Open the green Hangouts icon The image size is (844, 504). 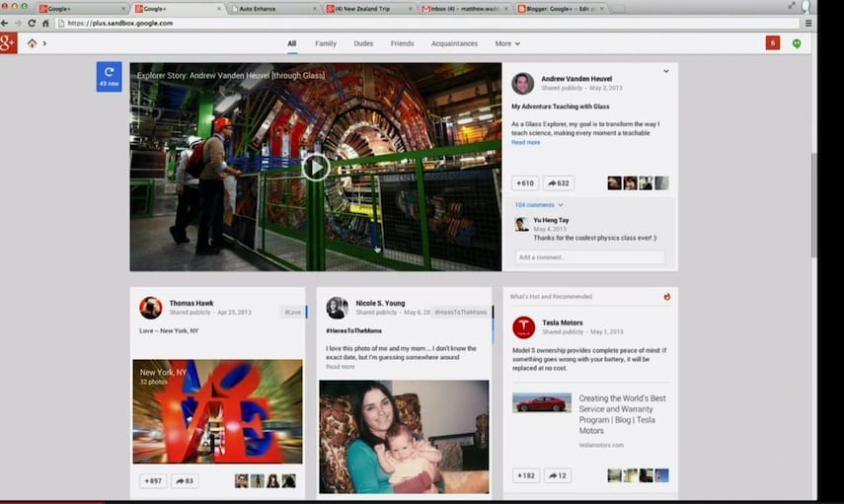point(797,43)
